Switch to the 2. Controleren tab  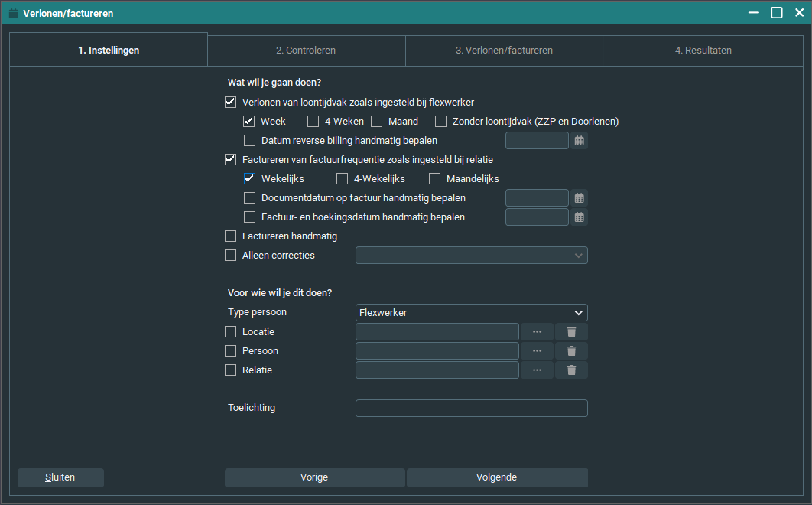tap(306, 50)
